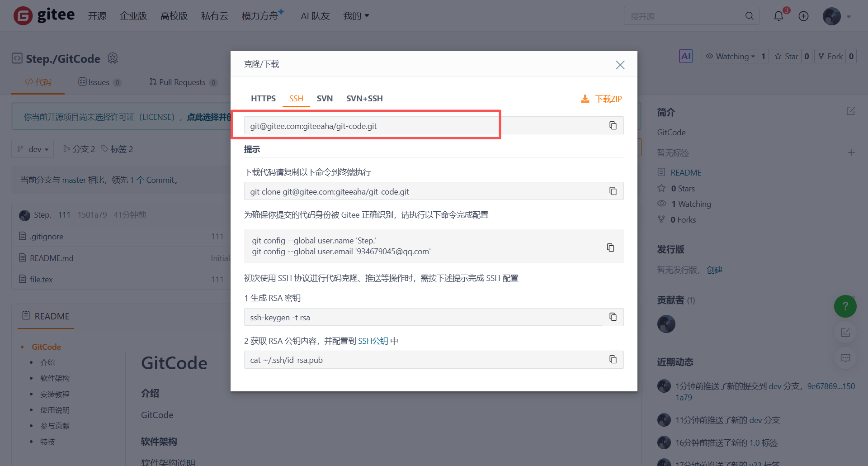Copy the git config commands
868x466 pixels.
tap(610, 247)
